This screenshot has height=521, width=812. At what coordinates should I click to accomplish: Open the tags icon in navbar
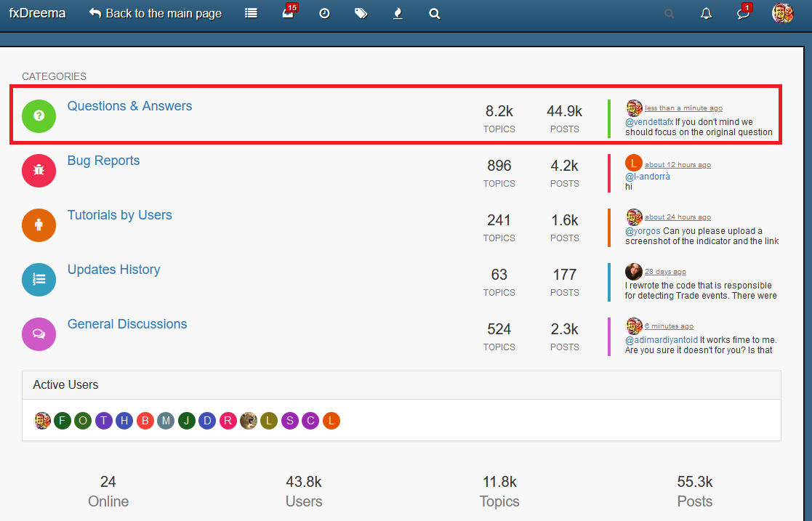(x=361, y=14)
